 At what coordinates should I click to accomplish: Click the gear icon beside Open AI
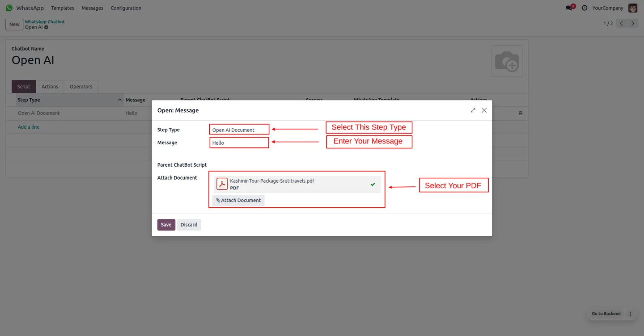(x=47, y=27)
